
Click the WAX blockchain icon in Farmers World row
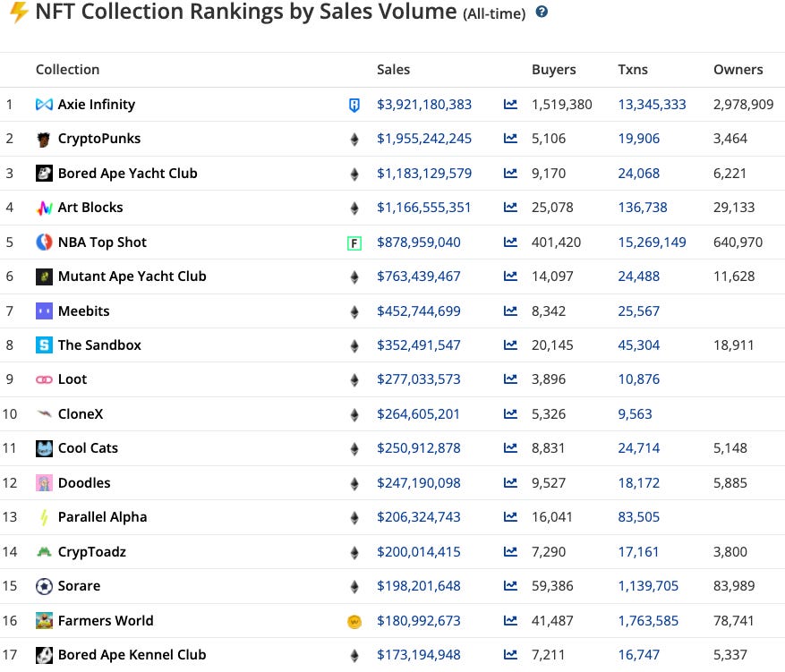coord(354,622)
